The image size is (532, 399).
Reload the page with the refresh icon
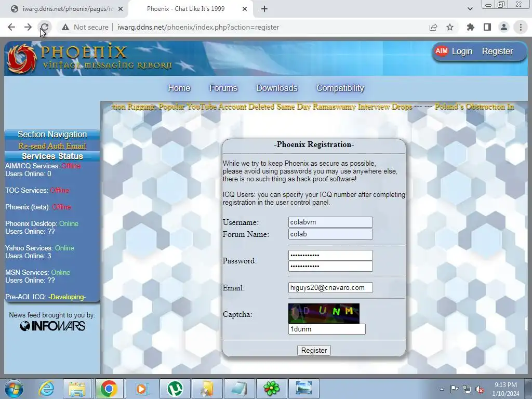pyautogui.click(x=45, y=27)
